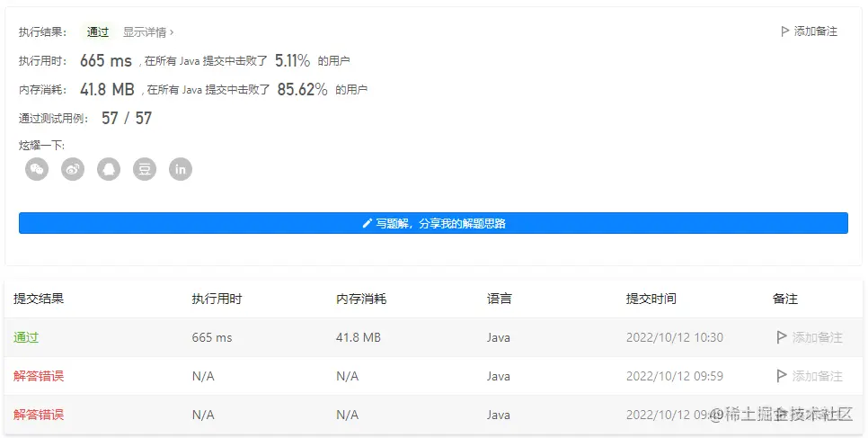868x438 pixels.
Task: Click the 备注 column header
Action: click(785, 299)
